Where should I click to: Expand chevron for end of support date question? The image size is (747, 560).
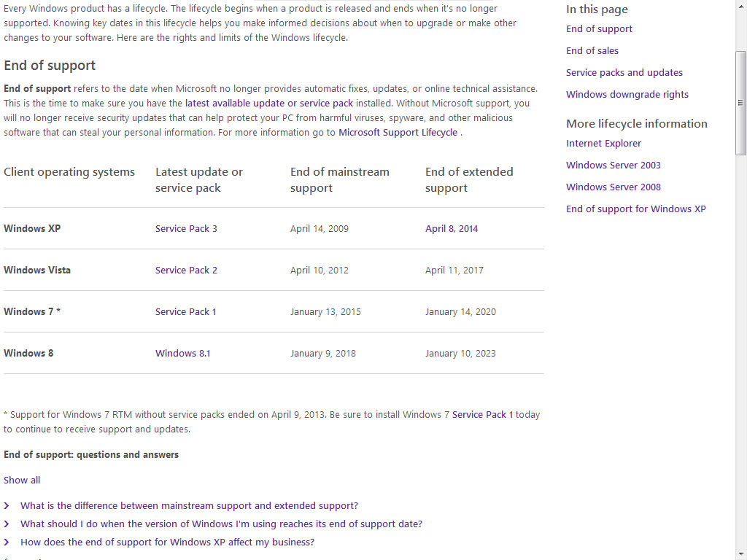pos(7,524)
